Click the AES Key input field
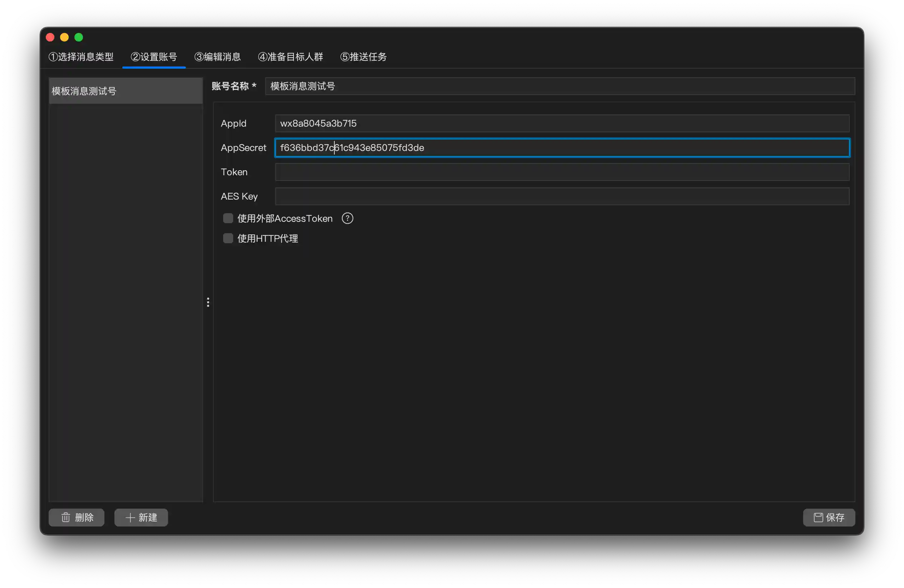The width and height of the screenshot is (904, 588). click(562, 196)
